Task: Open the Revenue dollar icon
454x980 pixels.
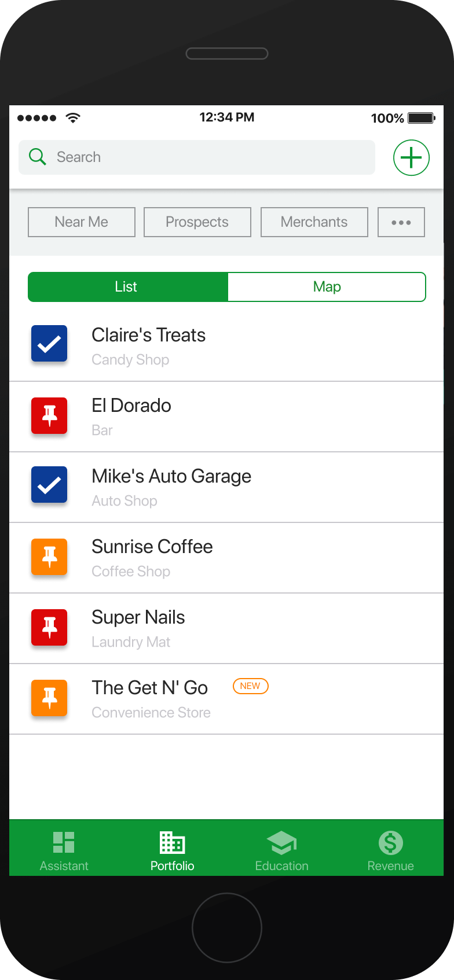Action: coord(391,843)
